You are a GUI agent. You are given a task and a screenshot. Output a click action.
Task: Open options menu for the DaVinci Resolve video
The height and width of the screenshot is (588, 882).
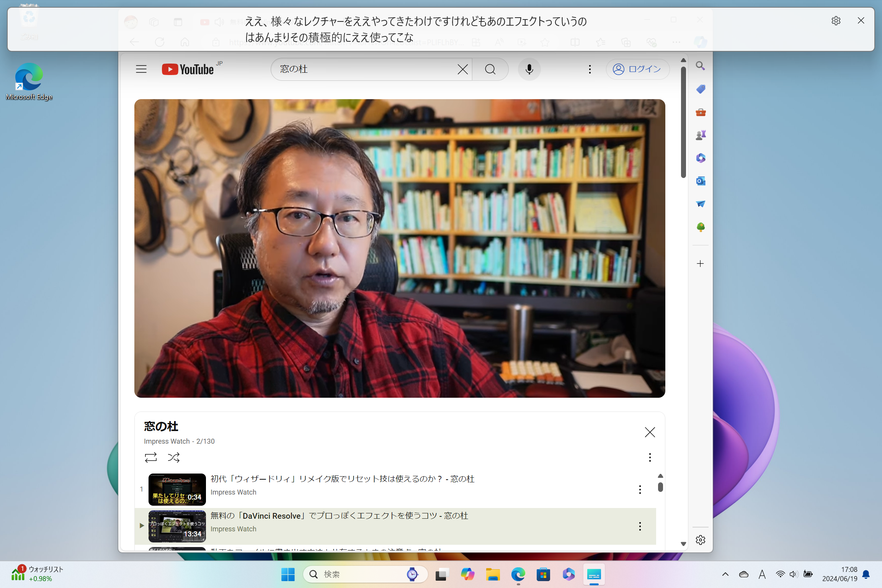[640, 526]
